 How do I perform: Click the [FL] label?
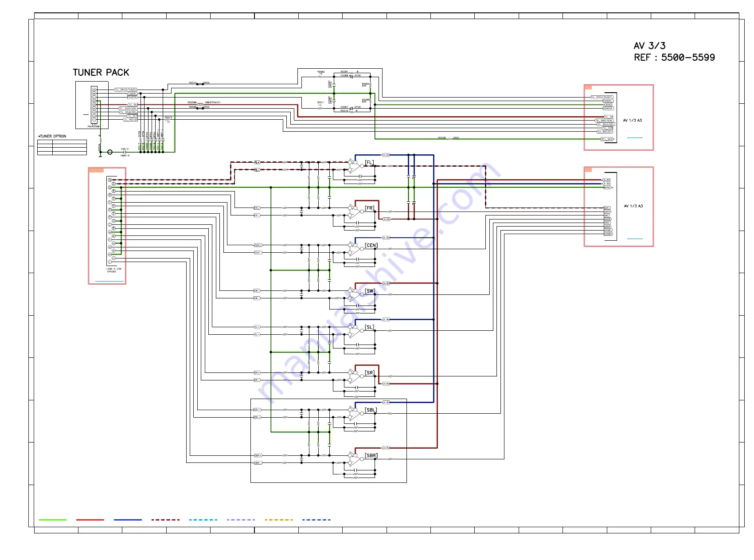pos(369,163)
